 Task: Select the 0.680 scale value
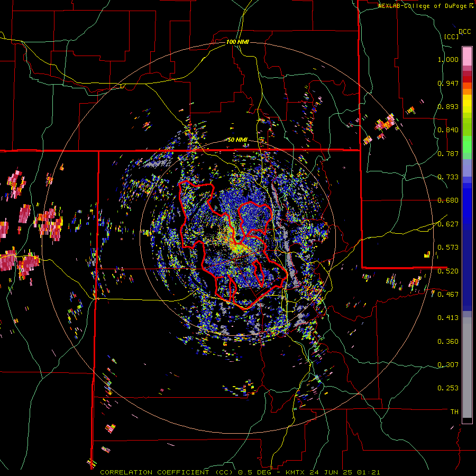(x=448, y=200)
